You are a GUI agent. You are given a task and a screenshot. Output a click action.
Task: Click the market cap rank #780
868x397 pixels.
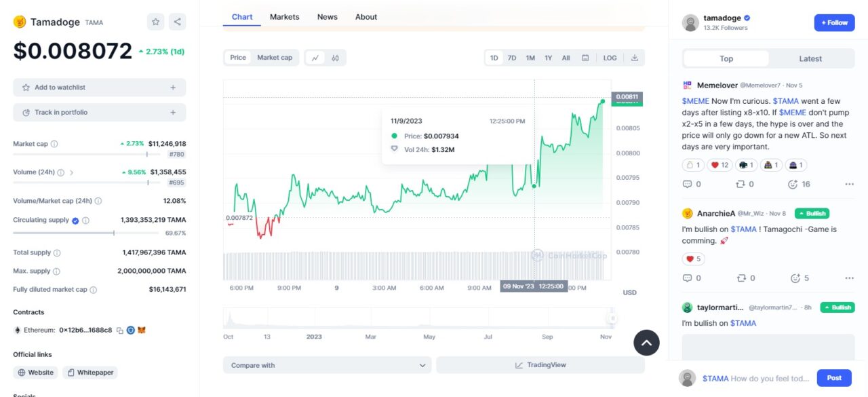pyautogui.click(x=177, y=155)
